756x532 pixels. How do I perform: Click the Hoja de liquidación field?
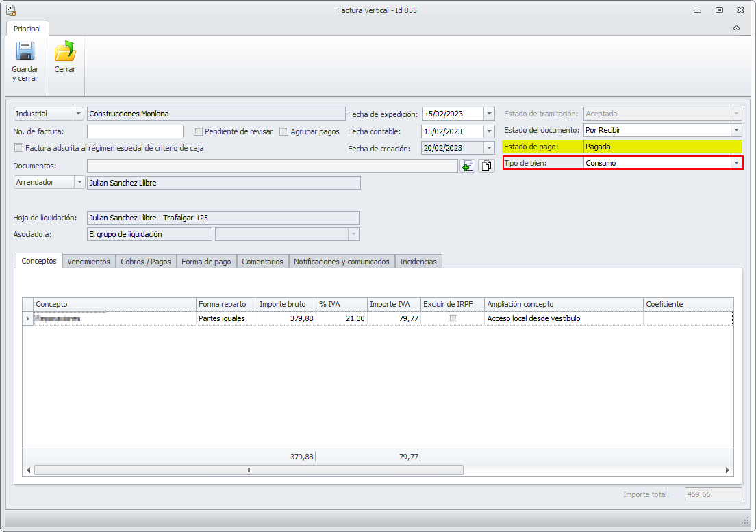coord(223,218)
